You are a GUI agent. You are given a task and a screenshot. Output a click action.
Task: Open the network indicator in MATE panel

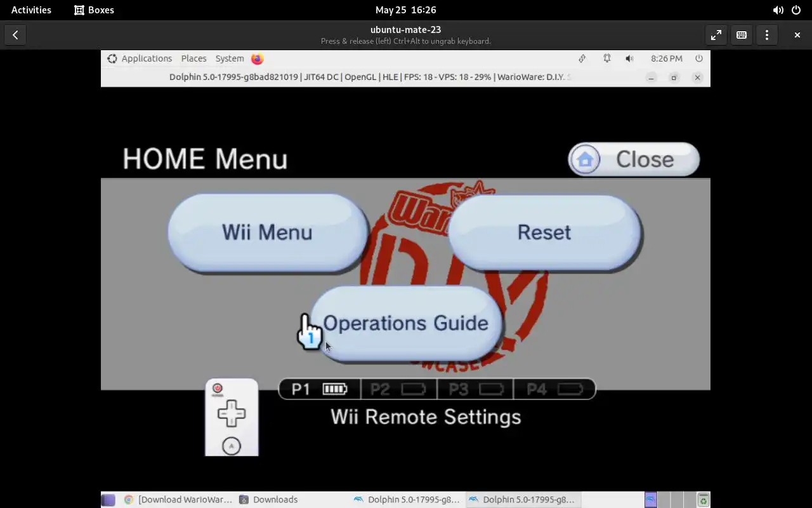(582, 58)
